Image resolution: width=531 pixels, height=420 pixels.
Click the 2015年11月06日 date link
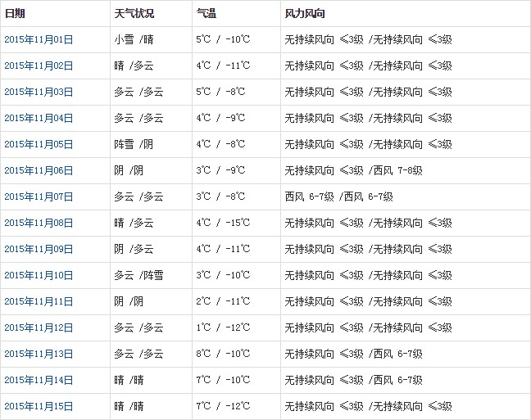pos(39,170)
